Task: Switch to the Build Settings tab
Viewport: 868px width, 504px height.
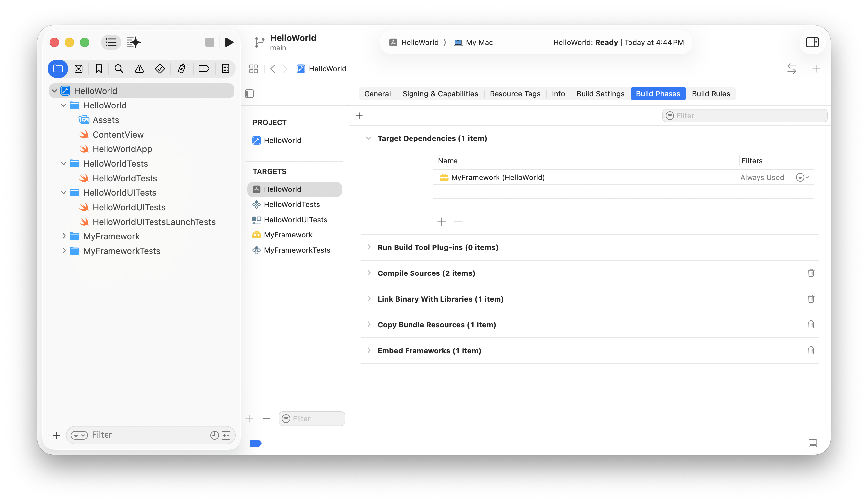Action: 600,94
